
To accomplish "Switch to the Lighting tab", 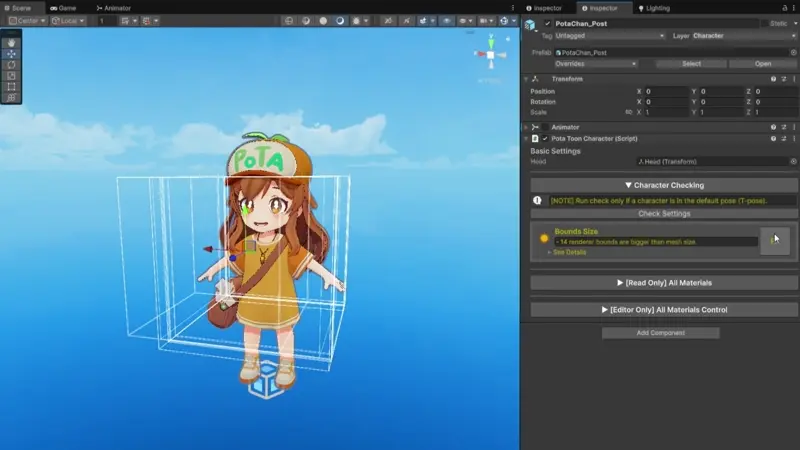I will click(653, 8).
